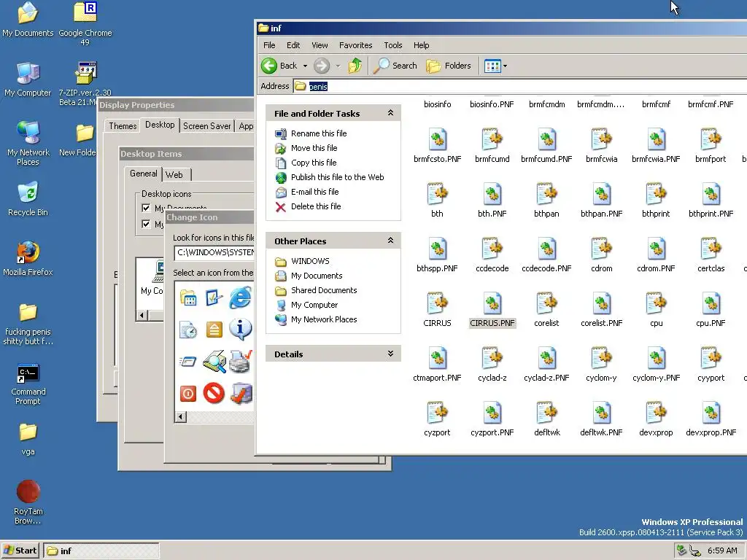Select the cpu.PNF file icon

click(711, 303)
